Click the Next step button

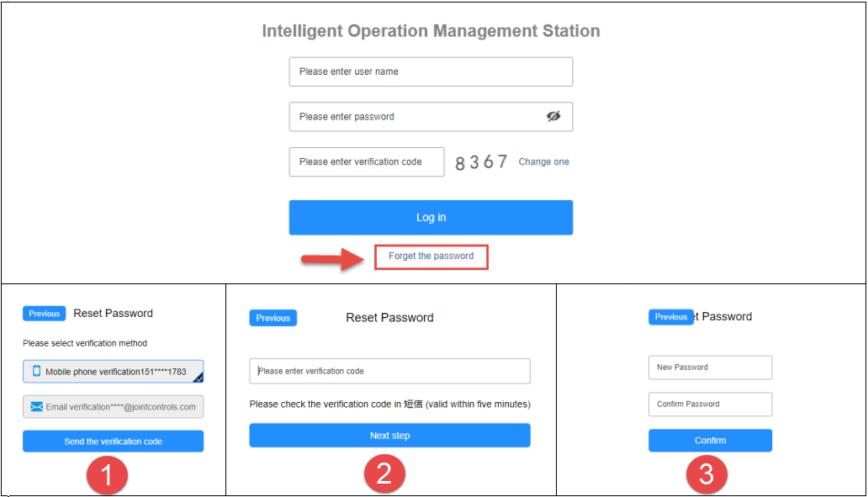[389, 436]
